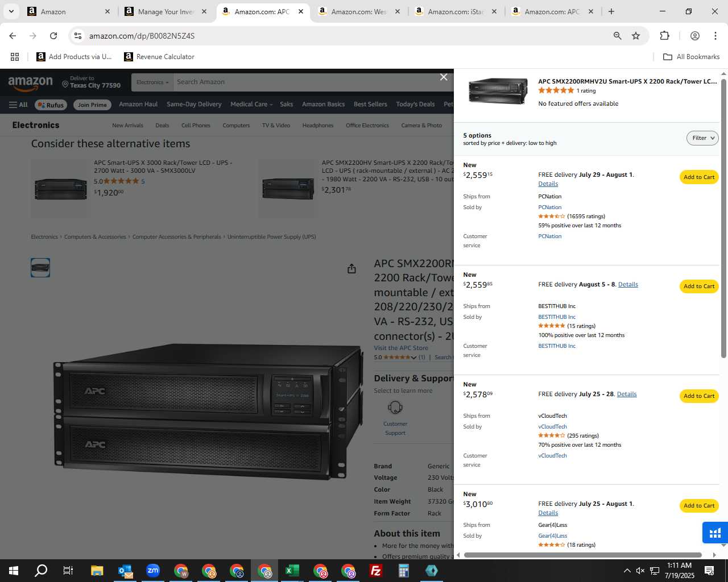Expand the 5.0 star rating chevron

coord(413,357)
